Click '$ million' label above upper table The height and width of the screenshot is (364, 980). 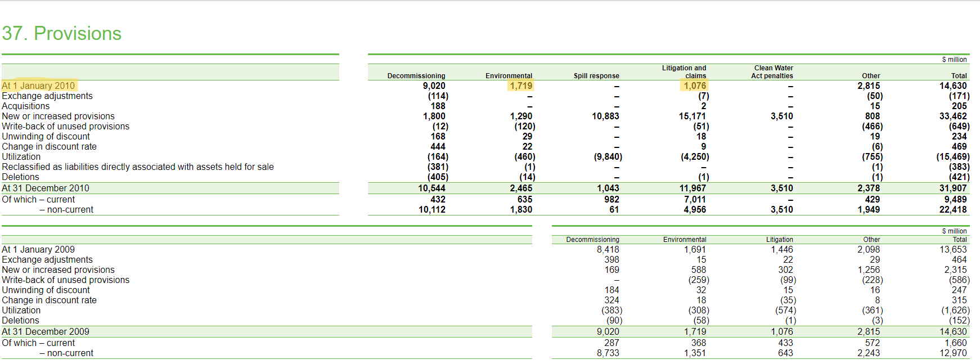click(955, 60)
